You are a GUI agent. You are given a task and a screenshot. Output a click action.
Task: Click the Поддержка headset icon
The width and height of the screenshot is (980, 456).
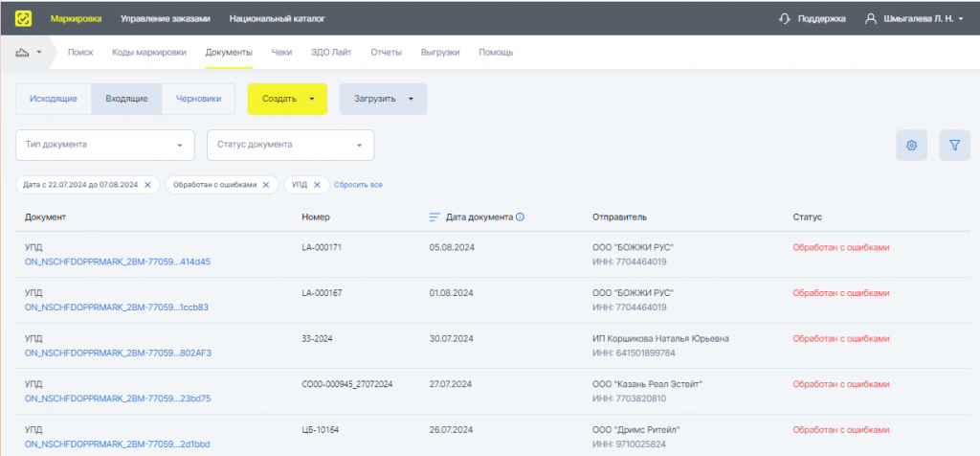pyautogui.click(x=785, y=18)
